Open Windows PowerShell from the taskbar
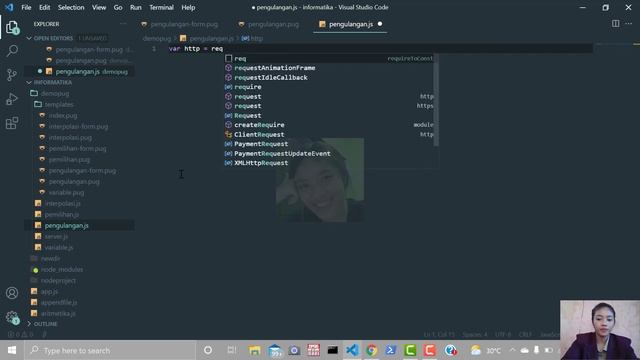The height and width of the screenshot is (360, 640). tap(391, 350)
